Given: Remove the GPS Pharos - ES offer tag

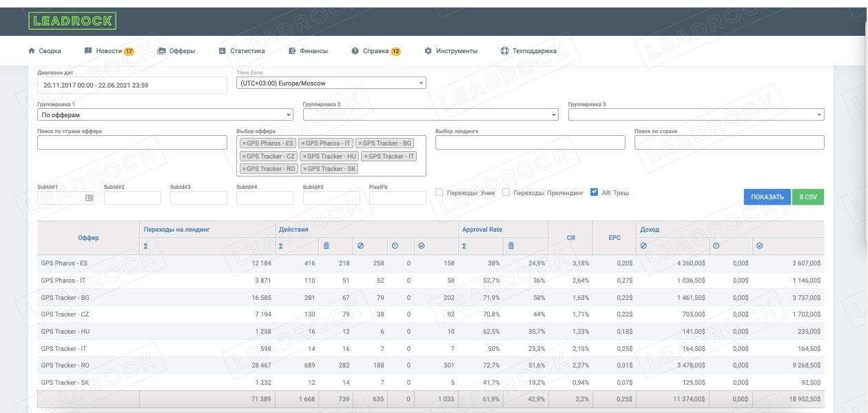Looking at the screenshot, I should click(x=244, y=143).
